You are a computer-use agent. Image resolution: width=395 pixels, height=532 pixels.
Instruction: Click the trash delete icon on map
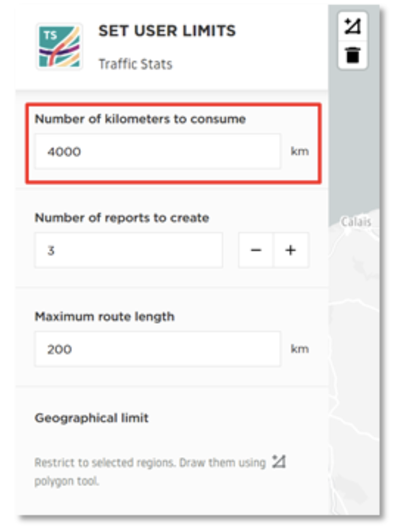(x=353, y=55)
